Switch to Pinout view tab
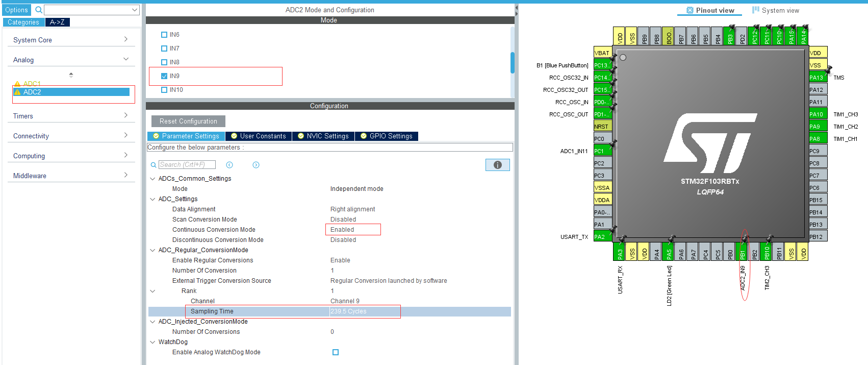868x365 pixels. click(710, 10)
